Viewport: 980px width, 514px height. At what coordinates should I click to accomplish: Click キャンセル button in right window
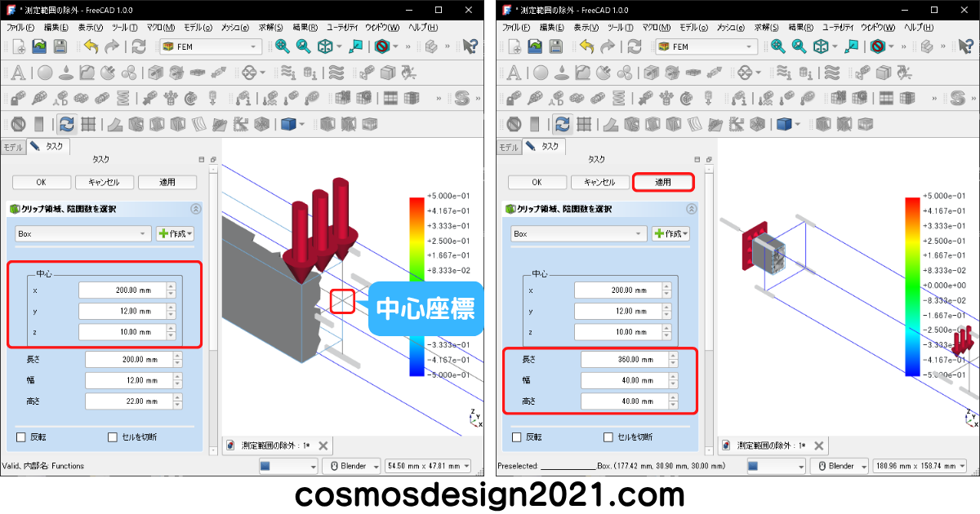click(599, 182)
